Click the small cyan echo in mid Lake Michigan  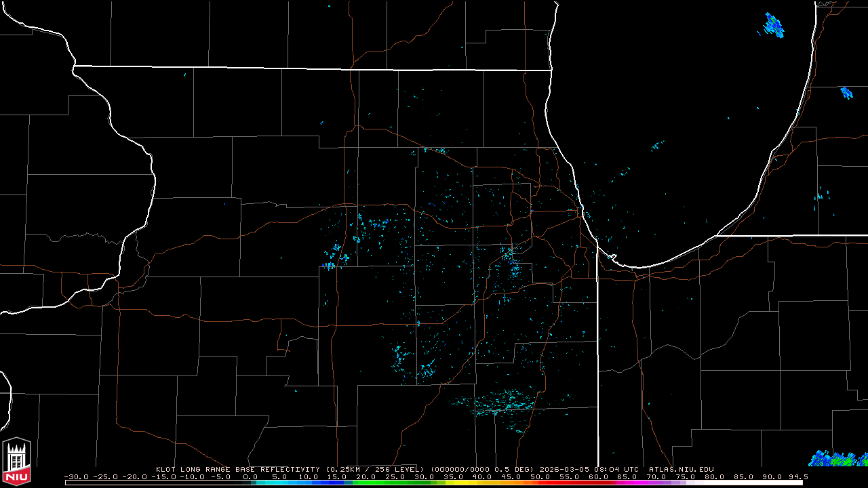pyautogui.click(x=657, y=145)
